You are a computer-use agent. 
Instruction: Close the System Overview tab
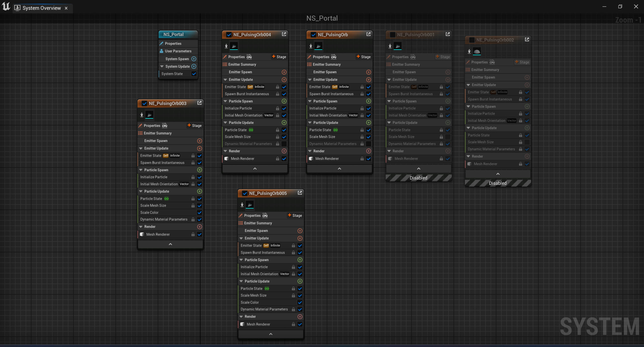[x=66, y=8]
